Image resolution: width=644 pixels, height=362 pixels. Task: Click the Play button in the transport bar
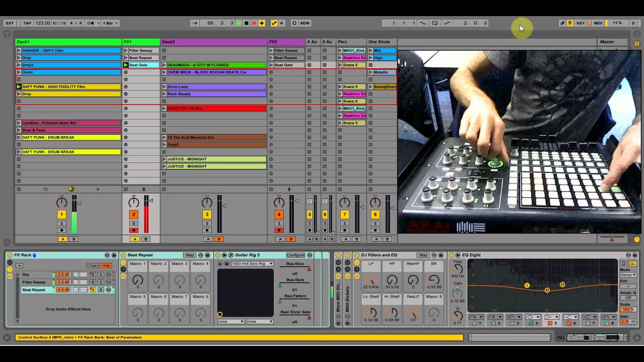click(x=239, y=23)
